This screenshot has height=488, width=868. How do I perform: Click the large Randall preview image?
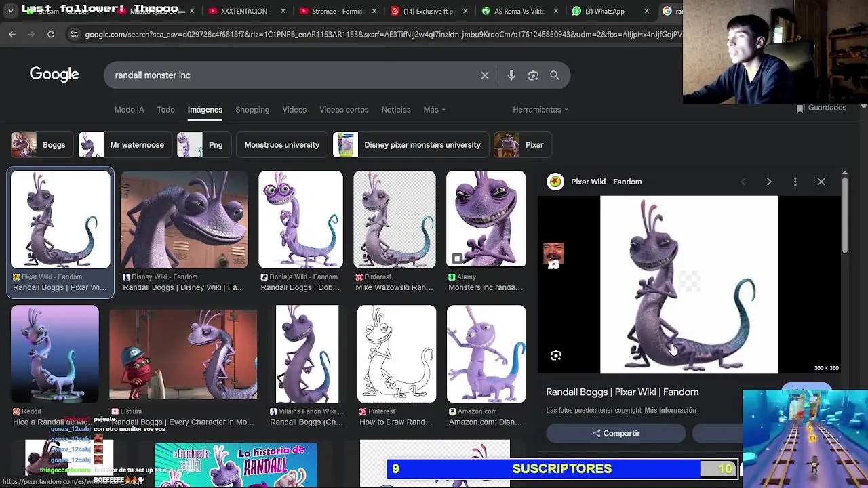tap(689, 285)
